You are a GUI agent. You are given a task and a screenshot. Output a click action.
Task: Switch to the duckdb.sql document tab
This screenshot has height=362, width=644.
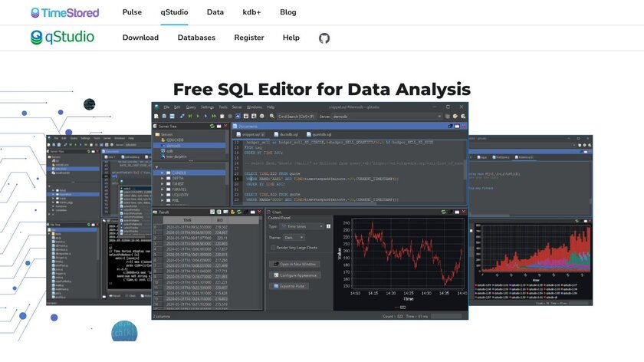286,134
